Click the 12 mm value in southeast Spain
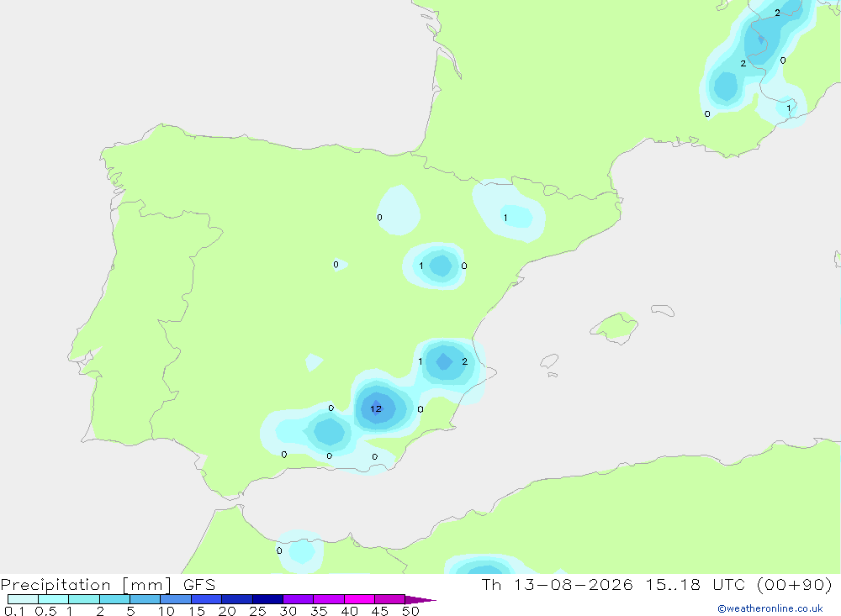 click(376, 408)
